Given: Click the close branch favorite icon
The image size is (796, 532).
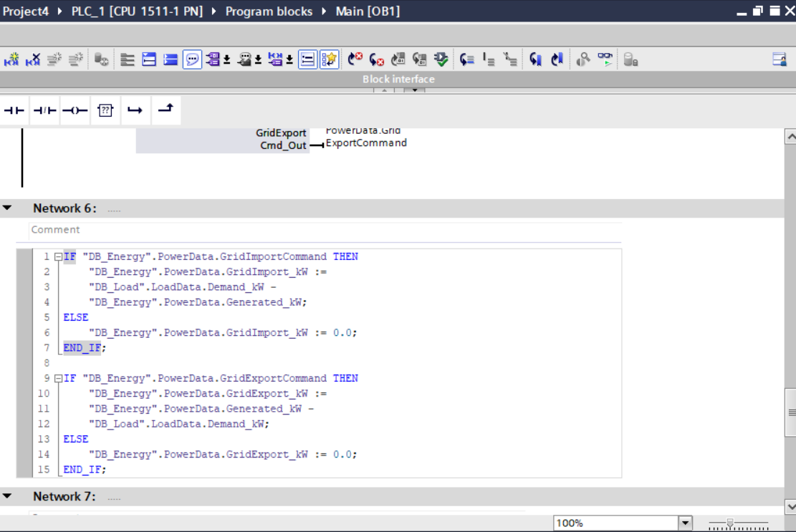Looking at the screenshot, I should [166, 110].
